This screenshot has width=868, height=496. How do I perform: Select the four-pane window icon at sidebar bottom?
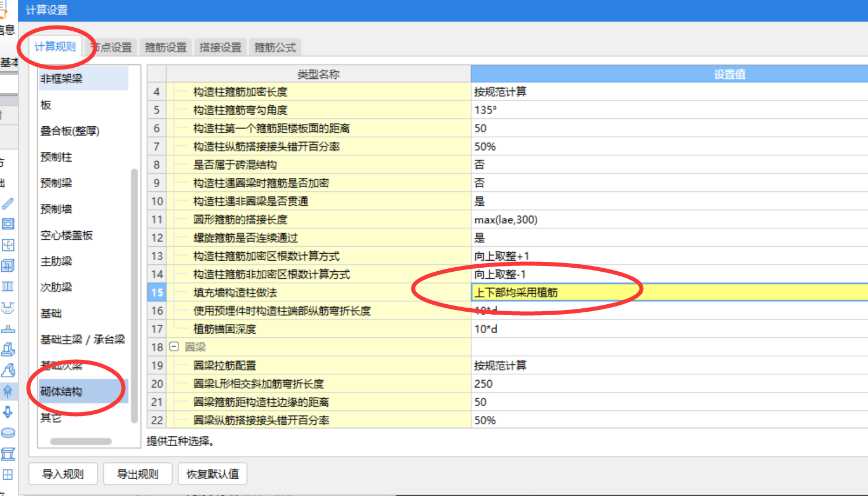(x=8, y=475)
